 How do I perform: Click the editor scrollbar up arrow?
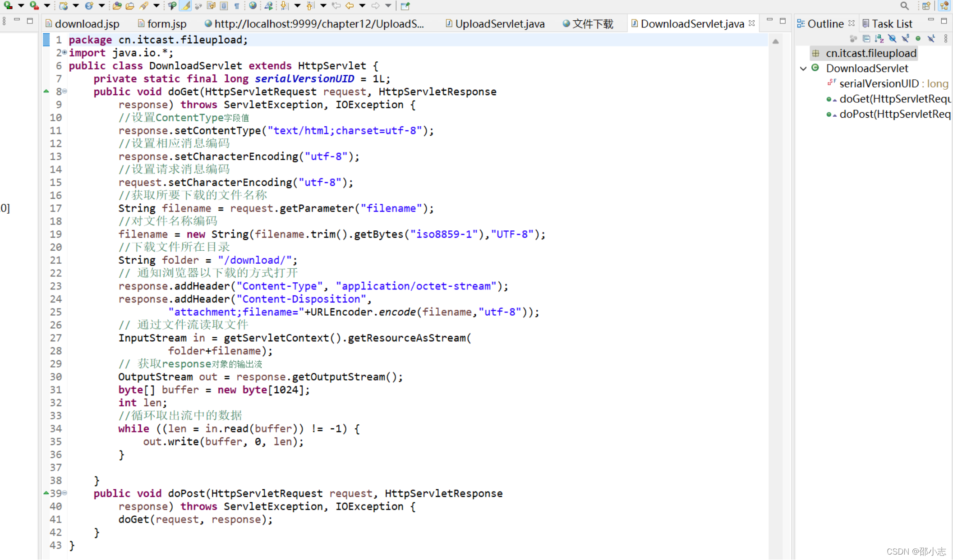(775, 41)
